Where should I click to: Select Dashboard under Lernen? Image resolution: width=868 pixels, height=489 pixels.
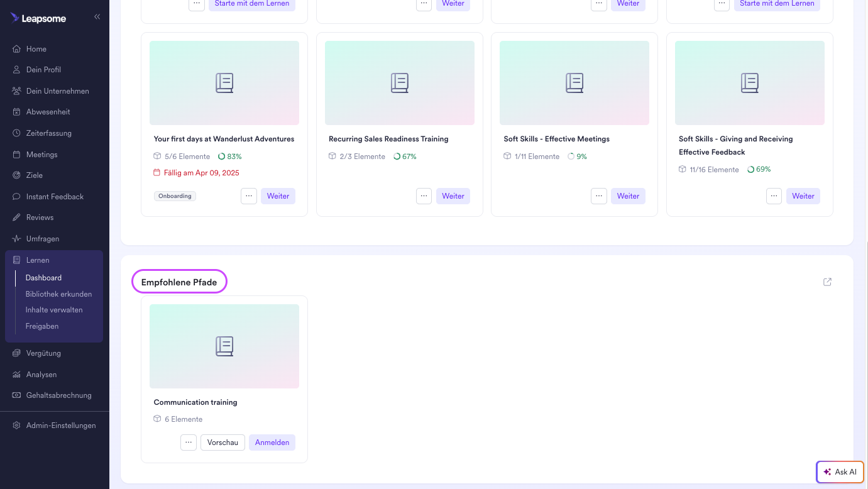43,278
